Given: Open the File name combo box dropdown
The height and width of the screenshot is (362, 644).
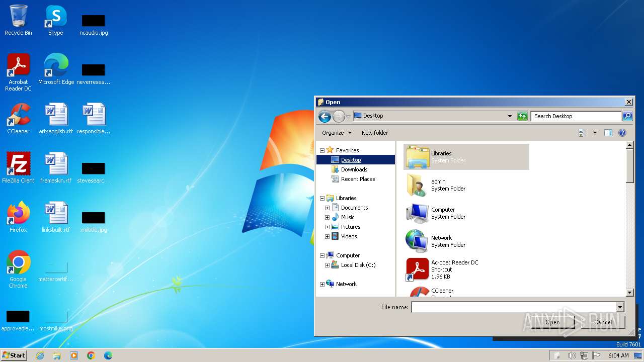Looking at the screenshot, I should pyautogui.click(x=620, y=307).
